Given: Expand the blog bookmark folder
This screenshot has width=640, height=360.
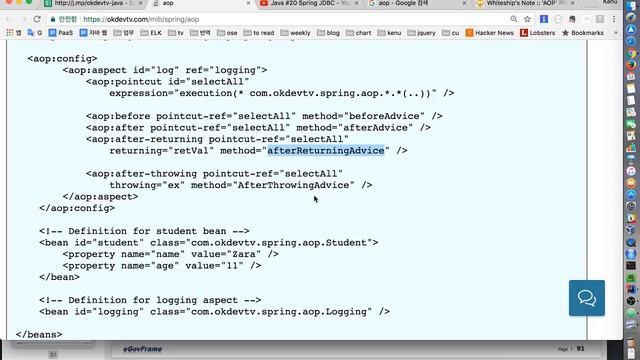Looking at the screenshot, I should [x=329, y=33].
